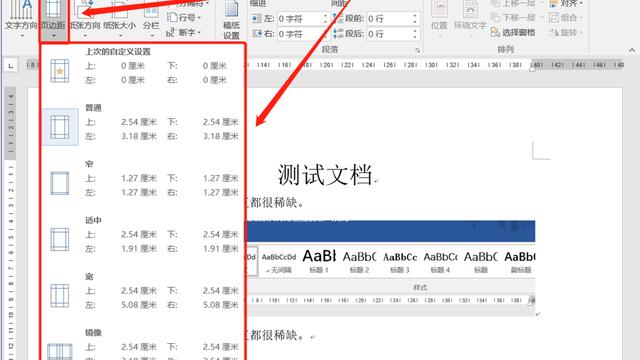
Task: Click the vertical ruler beside the page
Action: click(x=11, y=223)
